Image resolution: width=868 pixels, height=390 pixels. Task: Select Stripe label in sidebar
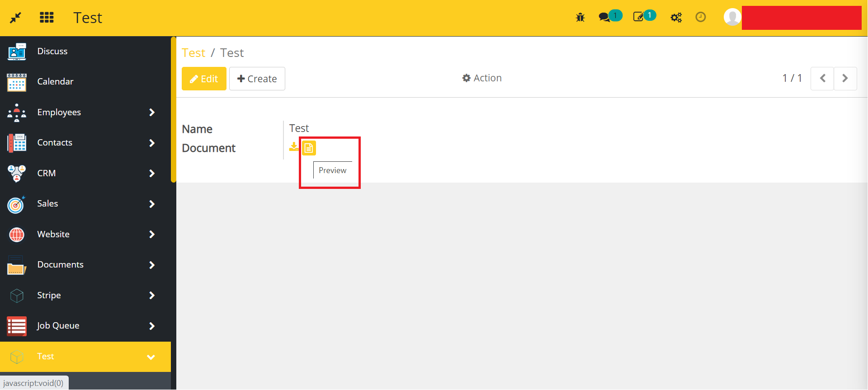(49, 296)
